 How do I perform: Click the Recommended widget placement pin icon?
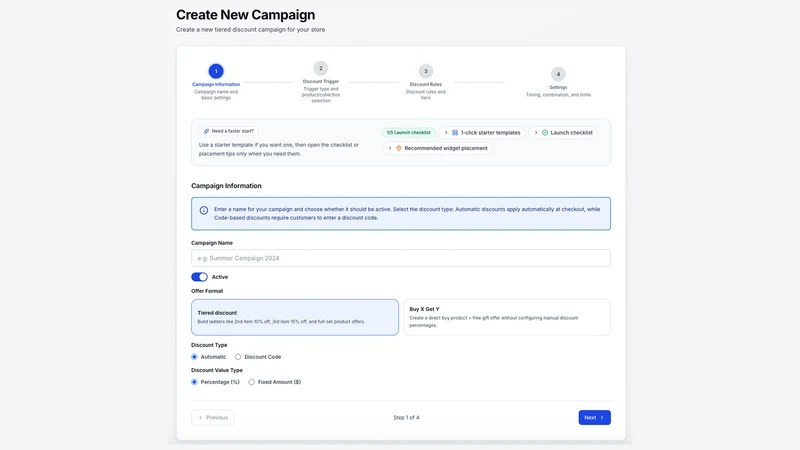click(399, 148)
